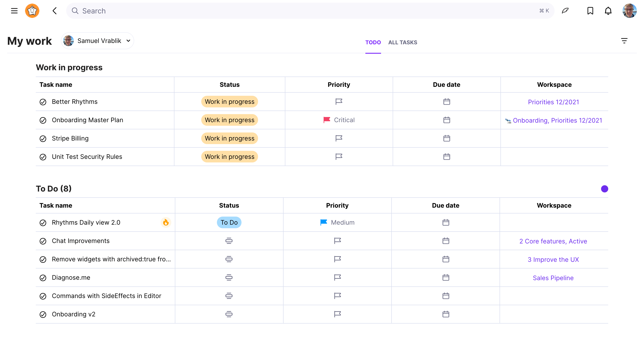Image resolution: width=644 pixels, height=358 pixels.
Task: Open status selector for Diagnose.me
Action: (229, 277)
